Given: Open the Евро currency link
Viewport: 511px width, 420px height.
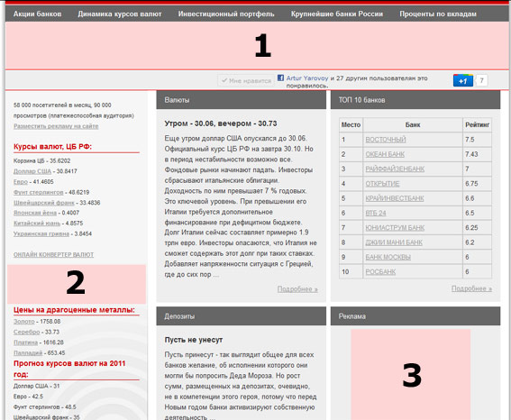Looking at the screenshot, I should pyautogui.click(x=21, y=181).
